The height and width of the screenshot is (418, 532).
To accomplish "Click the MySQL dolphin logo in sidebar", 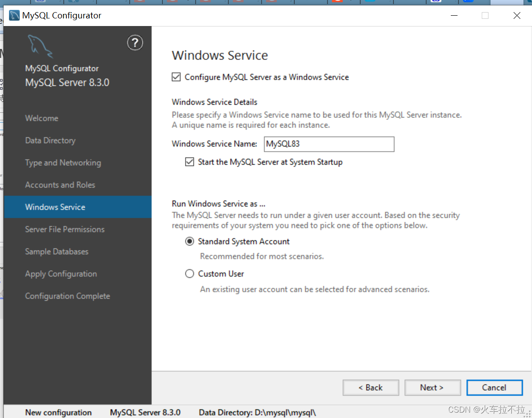I will pyautogui.click(x=40, y=47).
